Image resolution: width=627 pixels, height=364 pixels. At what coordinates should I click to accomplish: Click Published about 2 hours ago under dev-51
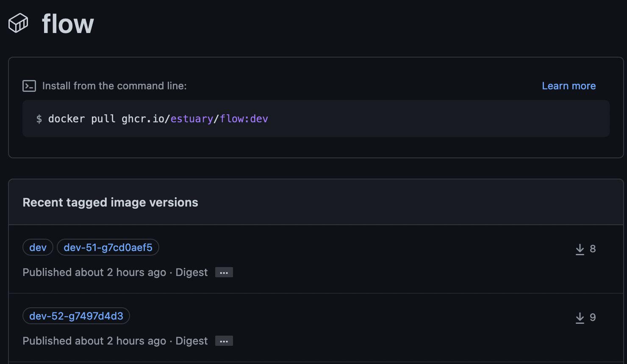click(x=94, y=272)
